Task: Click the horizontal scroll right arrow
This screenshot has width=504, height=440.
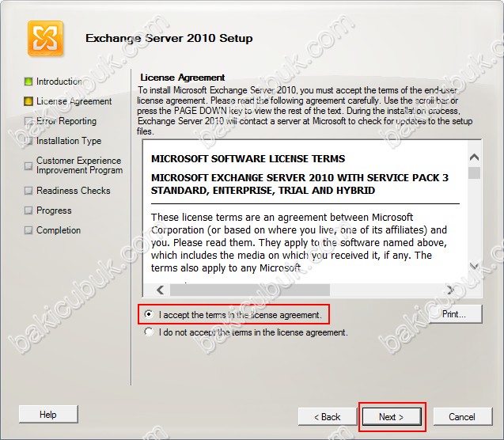Action: pos(450,290)
